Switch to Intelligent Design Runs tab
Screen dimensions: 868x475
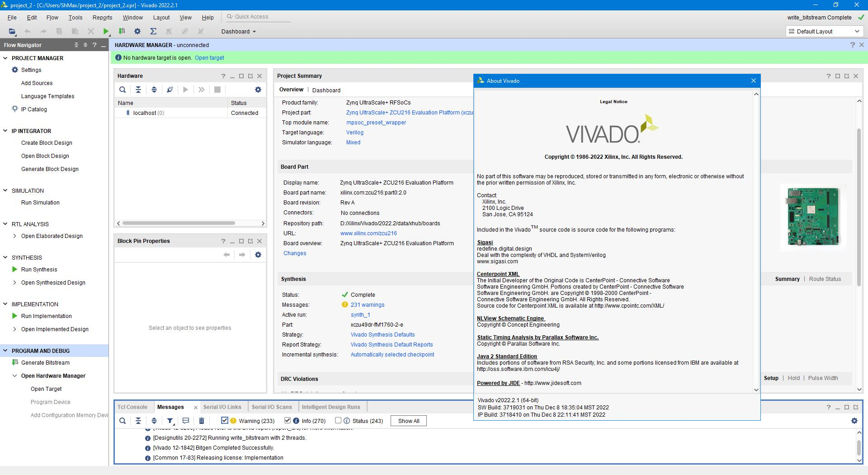[331, 407]
